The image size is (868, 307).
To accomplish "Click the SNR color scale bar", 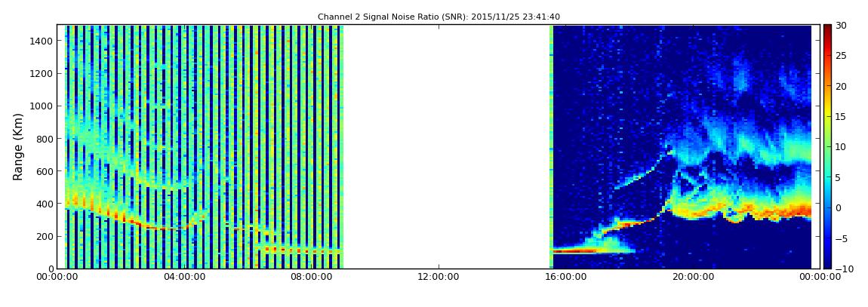I will 827,146.
